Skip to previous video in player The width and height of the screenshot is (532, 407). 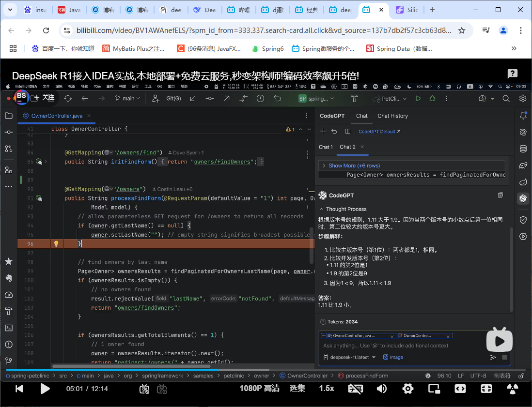coord(19,388)
